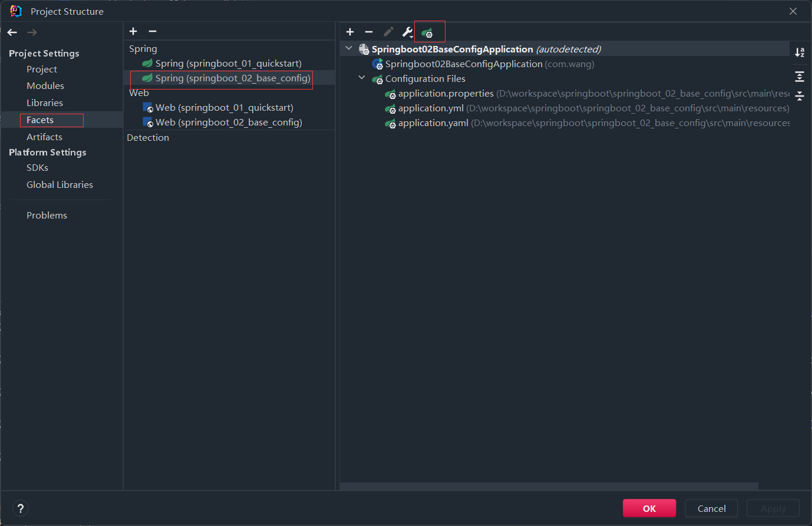Viewport: 812px width, 526px height.
Task: Open Global Libraries settings
Action: 60,184
